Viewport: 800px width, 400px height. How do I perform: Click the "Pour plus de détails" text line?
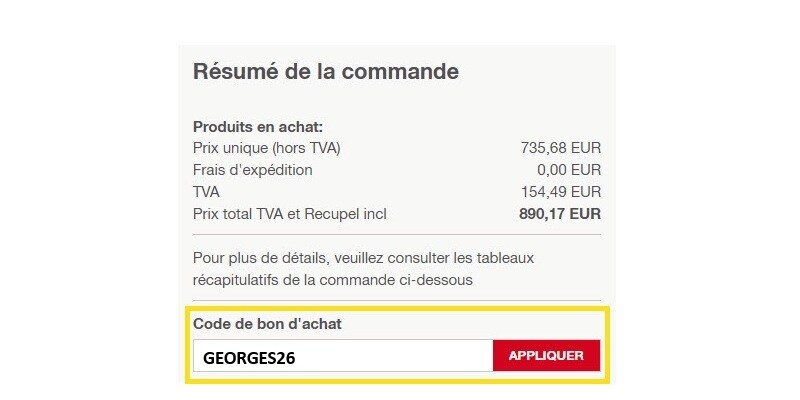[363, 258]
